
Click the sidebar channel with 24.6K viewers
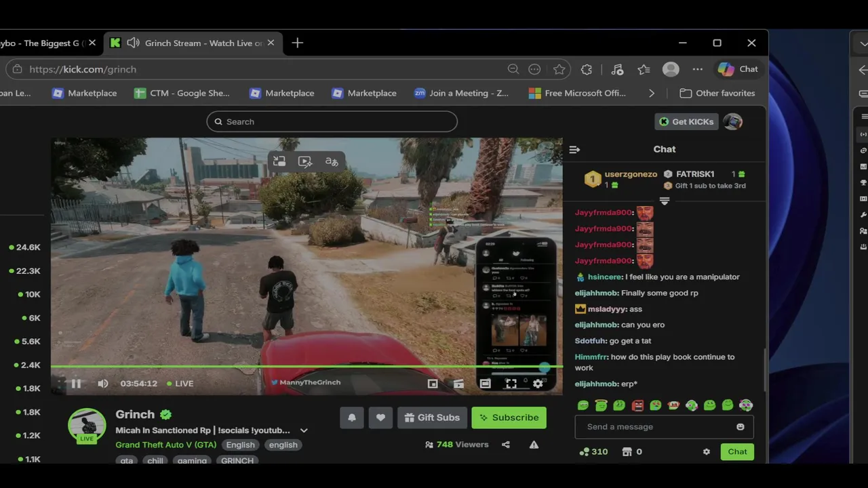[24, 247]
